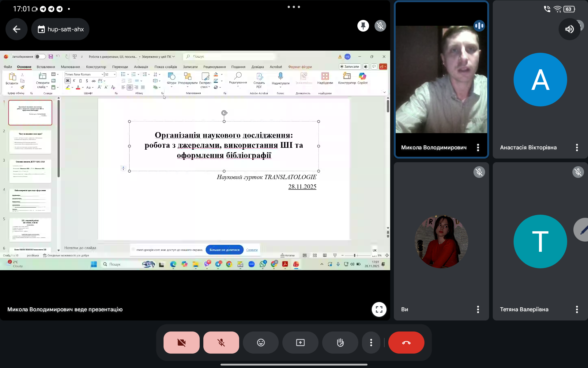Open the emoji reactions button
Viewport: 588px width, 368px height.
(x=261, y=343)
